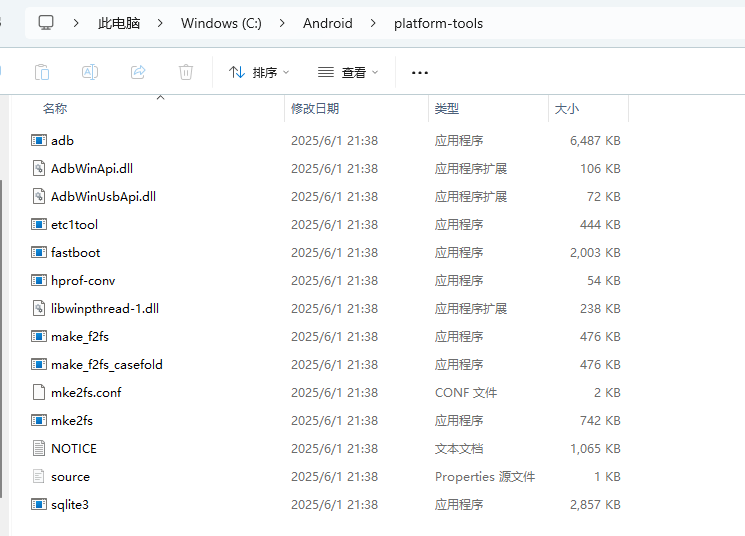This screenshot has height=536, width=745.
Task: Click the 1,065 KB size value
Action: [x=595, y=449]
